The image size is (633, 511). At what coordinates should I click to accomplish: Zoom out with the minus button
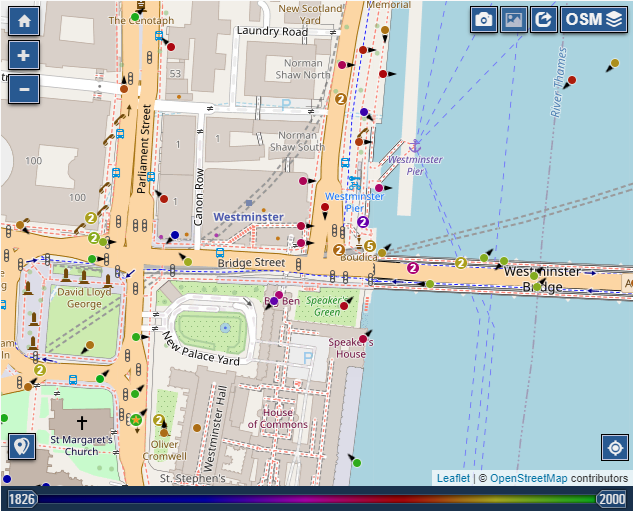24,89
